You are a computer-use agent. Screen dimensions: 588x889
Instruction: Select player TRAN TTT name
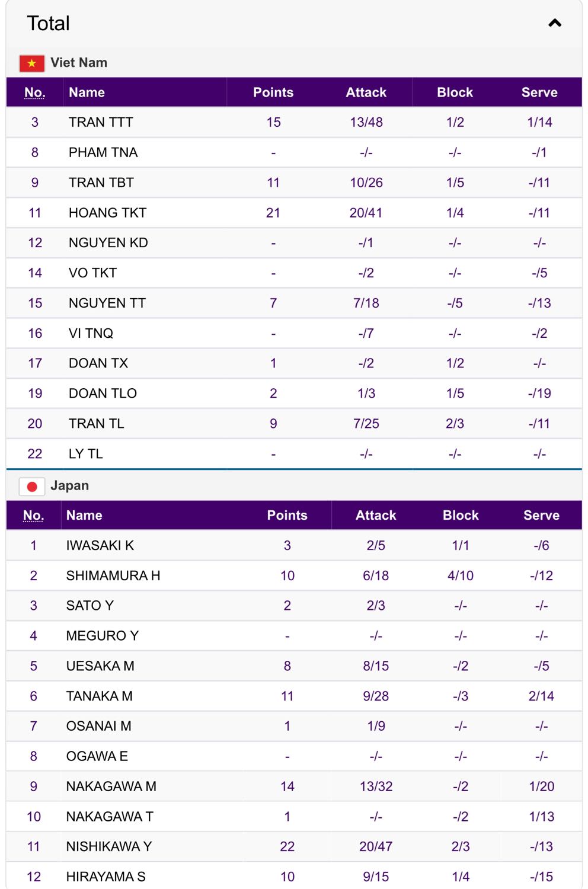coord(101,123)
